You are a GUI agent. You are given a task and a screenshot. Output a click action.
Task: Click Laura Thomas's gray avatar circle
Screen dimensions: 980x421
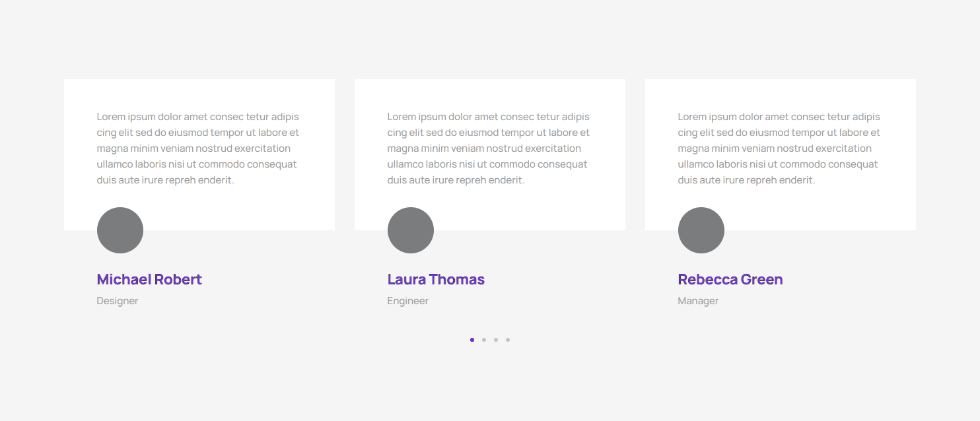(x=411, y=230)
